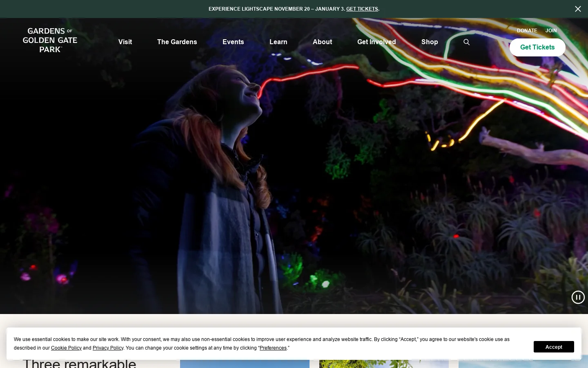
Task: Open The Gardens menu
Action: (177, 42)
